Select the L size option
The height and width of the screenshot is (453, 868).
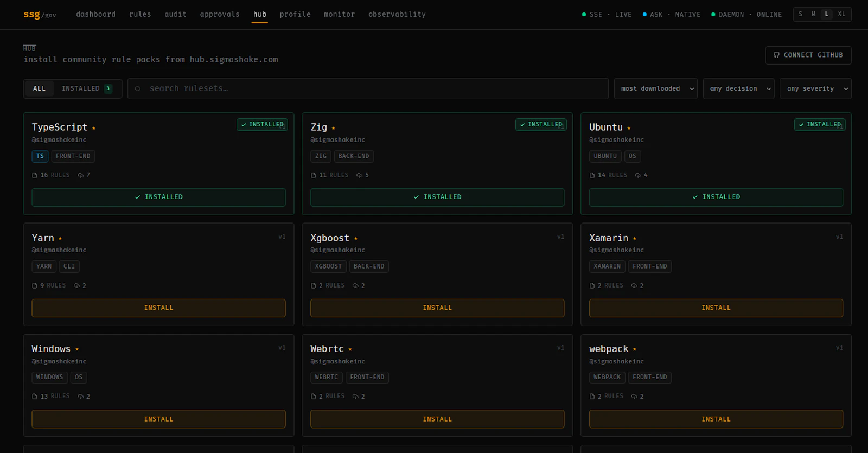827,14
